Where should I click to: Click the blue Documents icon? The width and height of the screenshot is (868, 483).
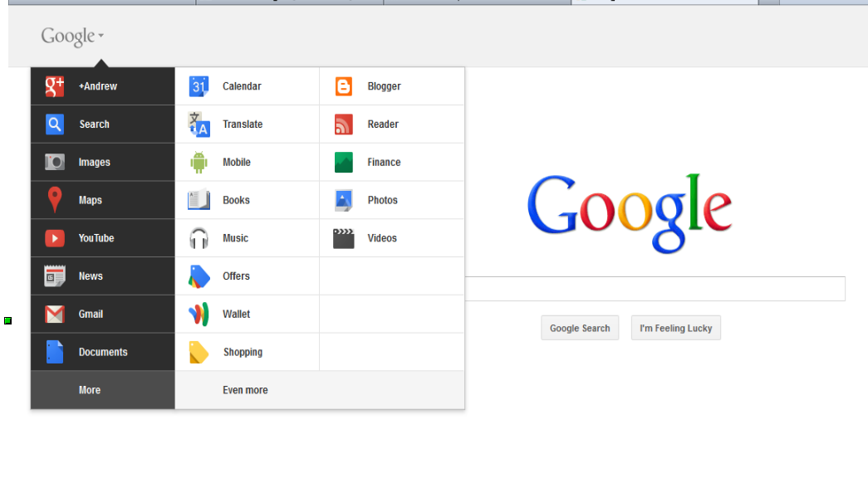coord(54,352)
